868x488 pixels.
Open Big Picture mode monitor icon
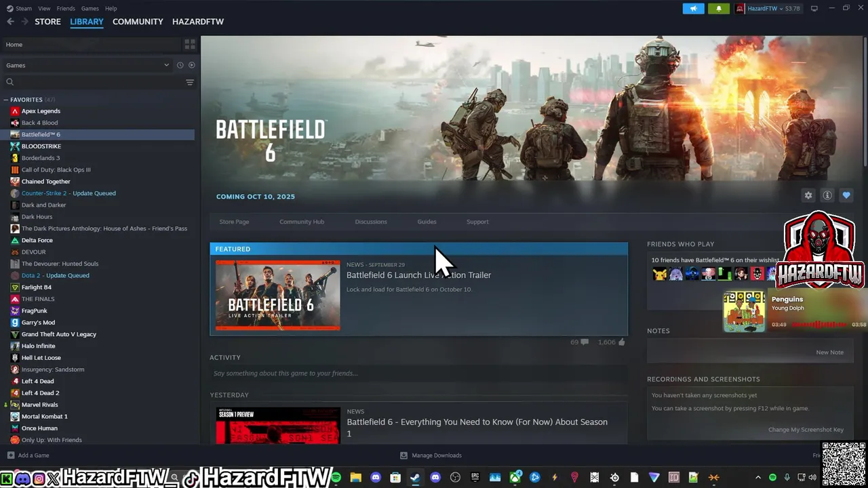coord(814,8)
